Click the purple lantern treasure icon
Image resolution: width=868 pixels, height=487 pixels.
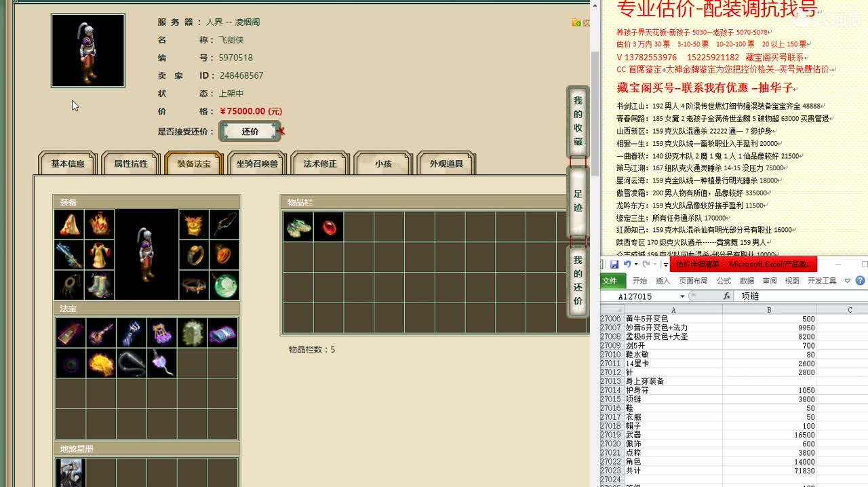[161, 333]
